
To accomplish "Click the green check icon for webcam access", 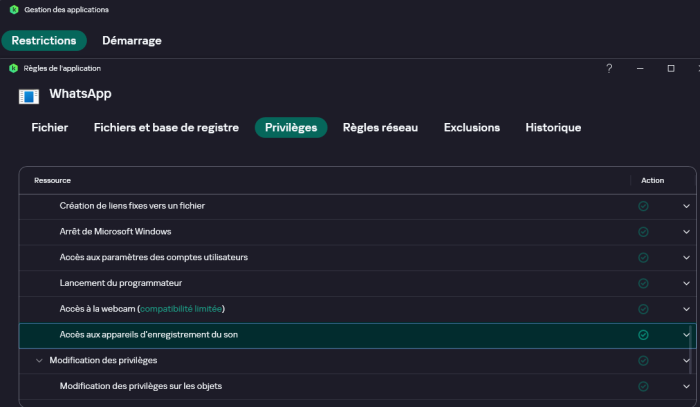I will coord(643,309).
